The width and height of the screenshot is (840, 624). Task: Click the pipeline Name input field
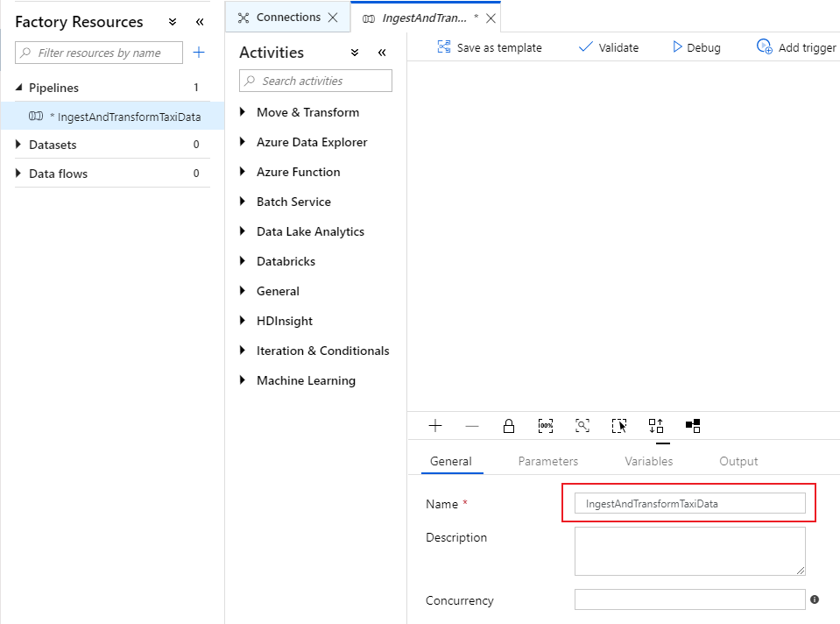coord(690,503)
